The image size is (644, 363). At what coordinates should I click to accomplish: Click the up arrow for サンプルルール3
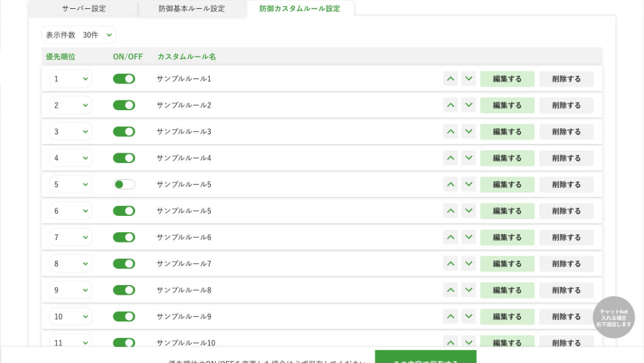451,131
